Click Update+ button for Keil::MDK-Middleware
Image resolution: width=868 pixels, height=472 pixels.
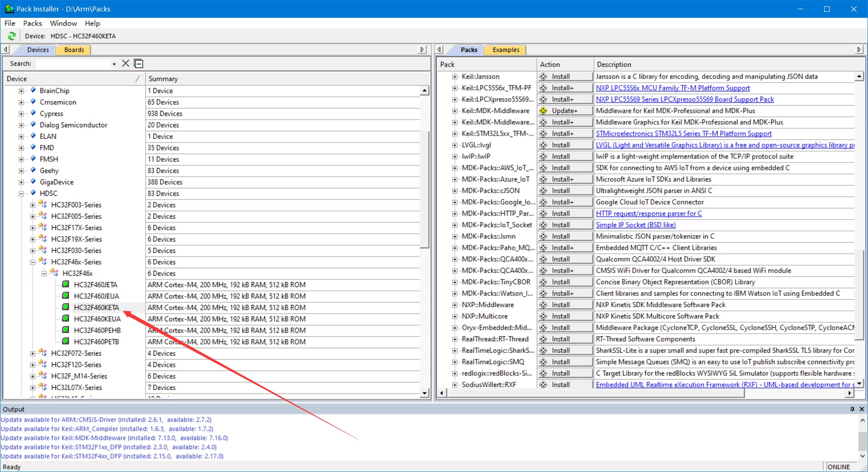coord(565,110)
